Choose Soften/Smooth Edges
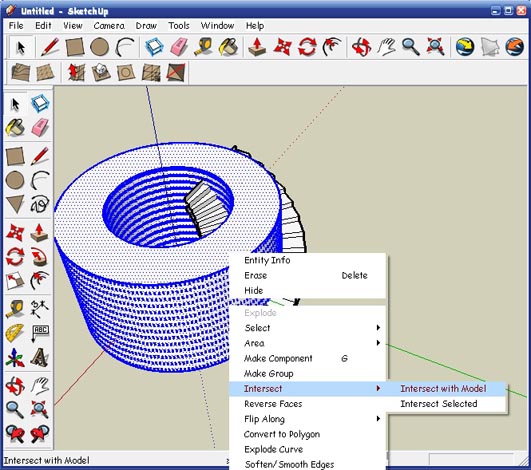 pyautogui.click(x=307, y=464)
